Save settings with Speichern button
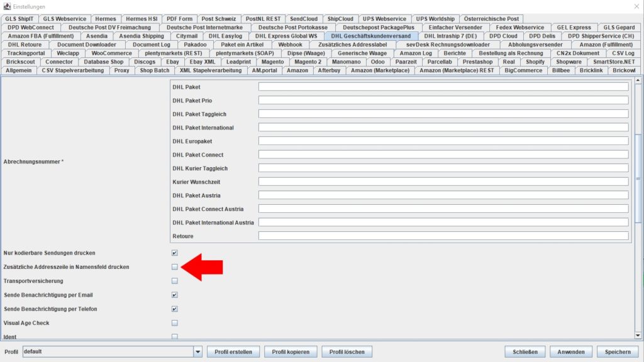 [618, 352]
